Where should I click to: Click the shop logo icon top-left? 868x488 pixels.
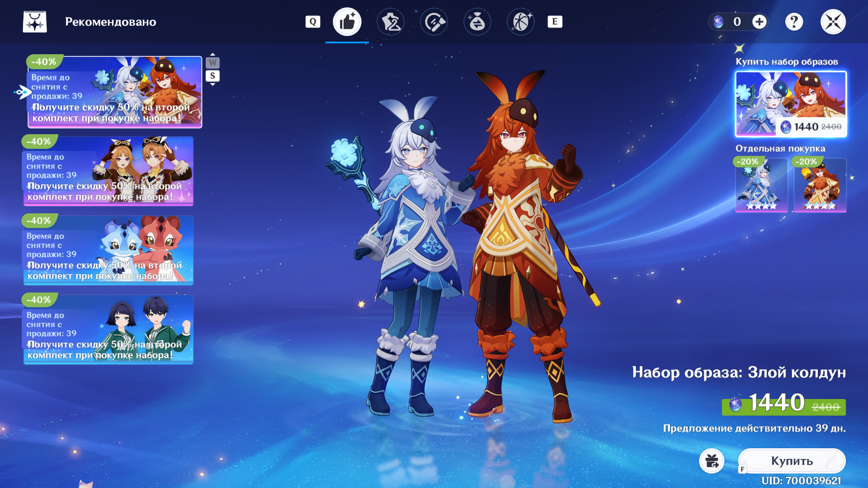point(35,22)
